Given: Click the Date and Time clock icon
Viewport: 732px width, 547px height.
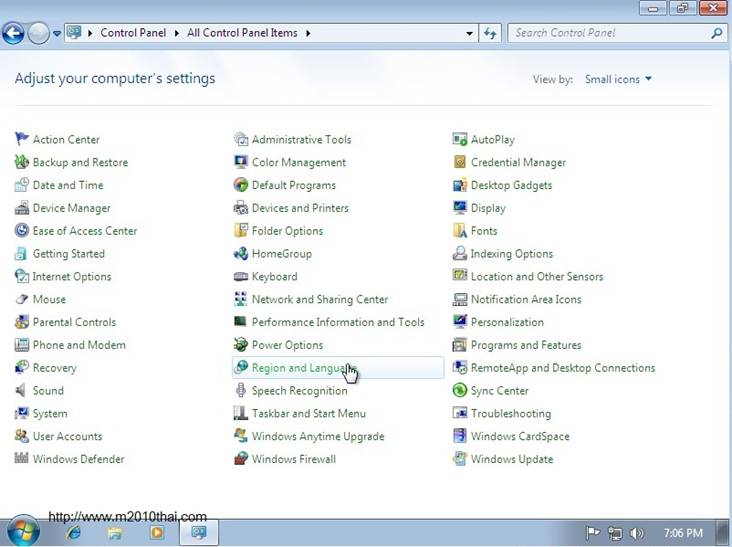Looking at the screenshot, I should [21, 184].
